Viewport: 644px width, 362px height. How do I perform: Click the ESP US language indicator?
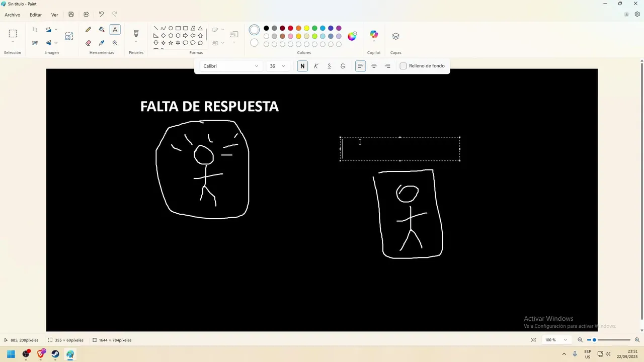pos(588,354)
